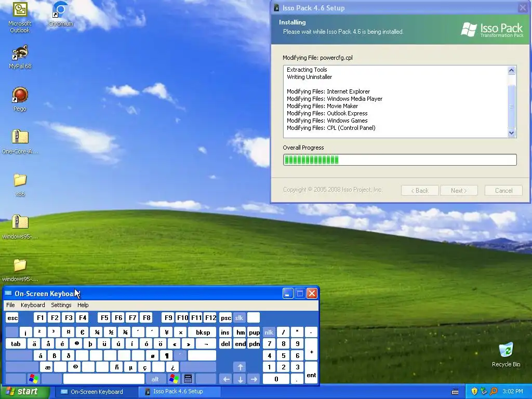The height and width of the screenshot is (399, 532).
Task: Click the space bar on On-Screen Keyboard
Action: [x=104, y=379]
